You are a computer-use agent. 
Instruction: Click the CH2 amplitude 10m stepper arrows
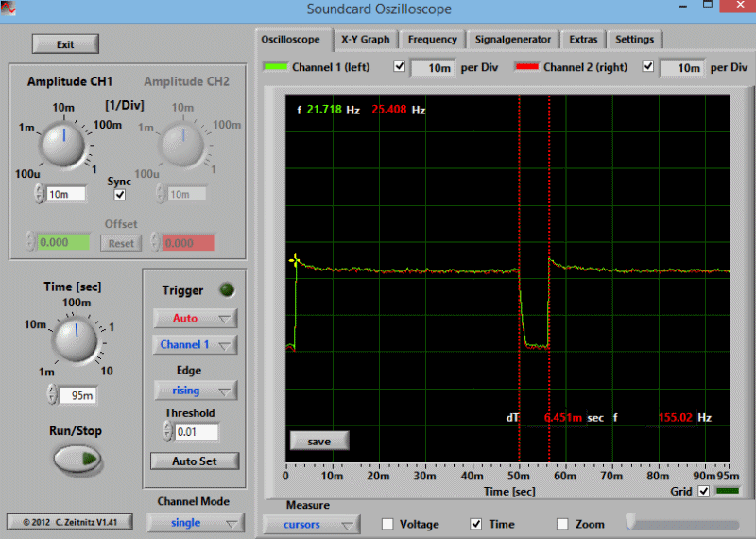click(x=161, y=194)
